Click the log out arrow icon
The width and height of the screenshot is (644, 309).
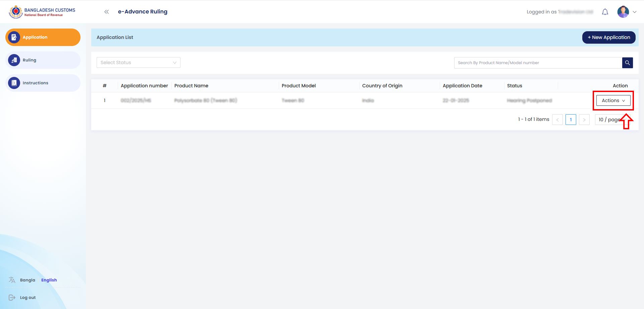point(12,298)
